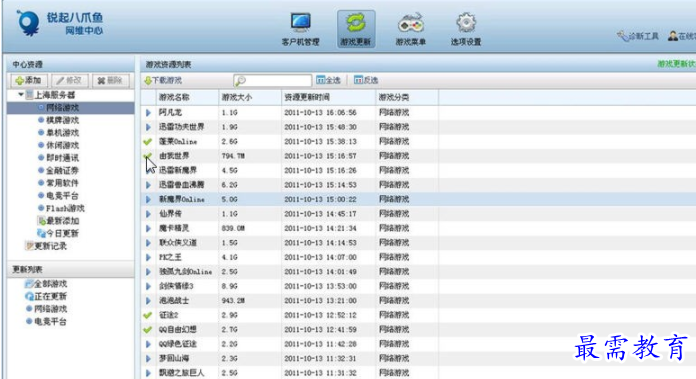Click the arrow icon beside 阿凡龙
The height and width of the screenshot is (379, 696).
[x=148, y=113]
